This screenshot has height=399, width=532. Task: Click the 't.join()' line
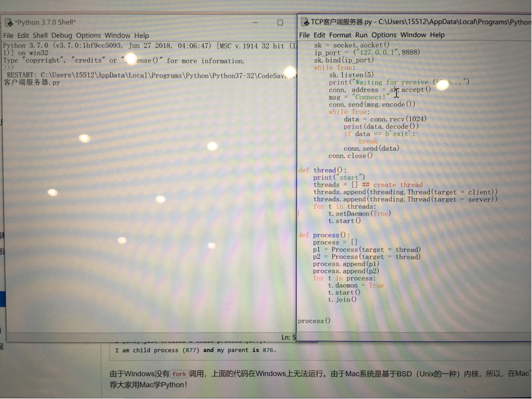click(x=342, y=300)
